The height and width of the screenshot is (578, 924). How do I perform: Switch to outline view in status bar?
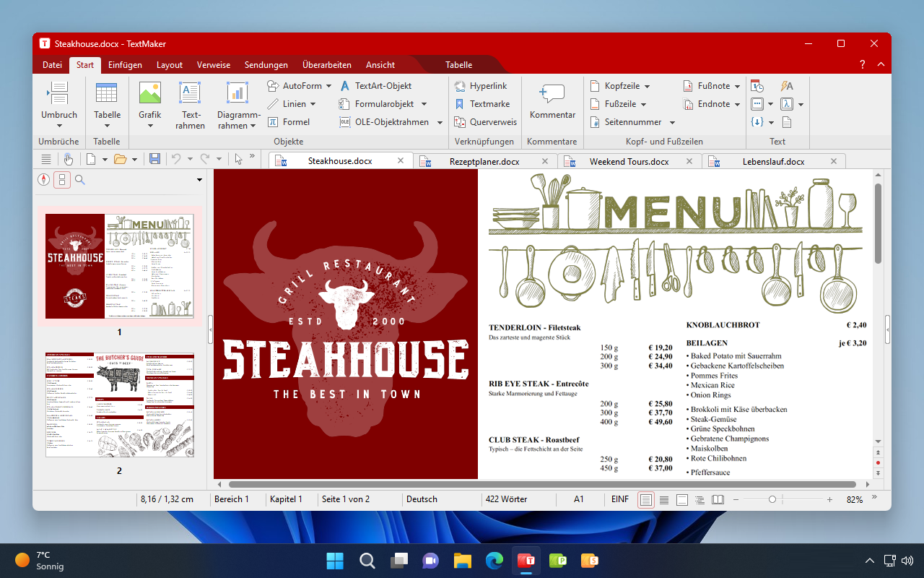[x=700, y=499]
